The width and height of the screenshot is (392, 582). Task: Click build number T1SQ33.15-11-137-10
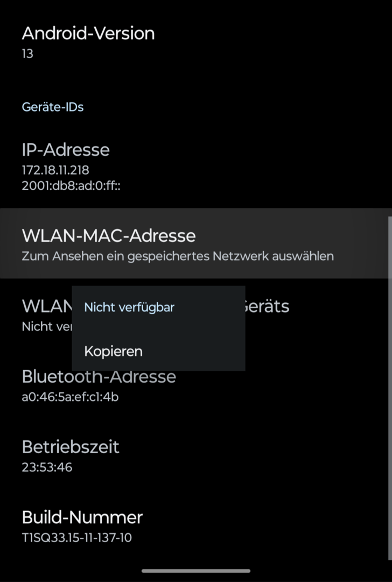click(x=77, y=537)
